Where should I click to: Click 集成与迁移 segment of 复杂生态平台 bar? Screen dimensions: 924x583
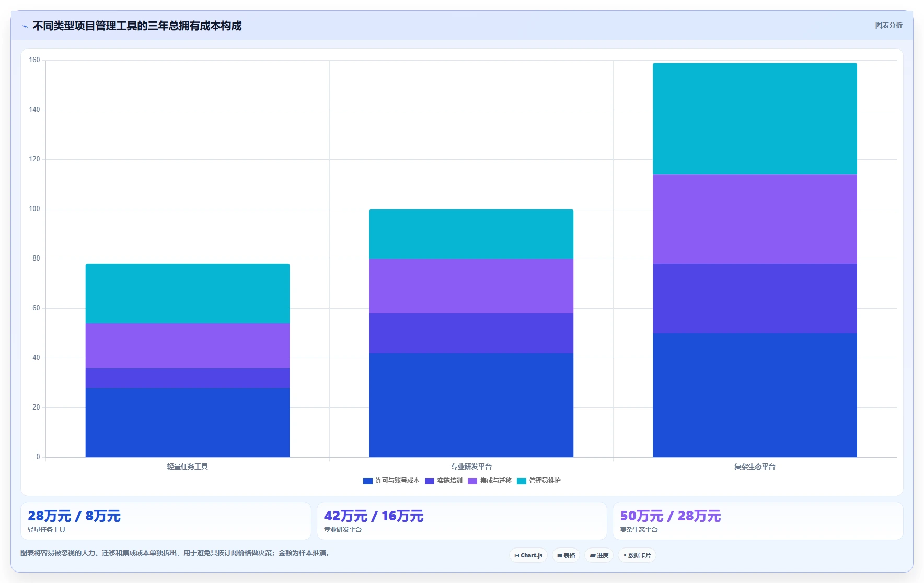pos(755,219)
